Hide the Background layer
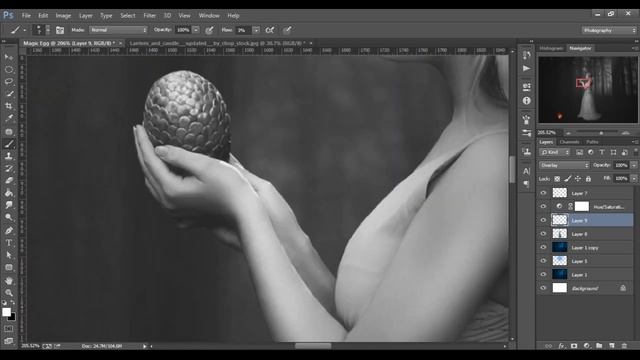This screenshot has width=640, height=360. 543,288
